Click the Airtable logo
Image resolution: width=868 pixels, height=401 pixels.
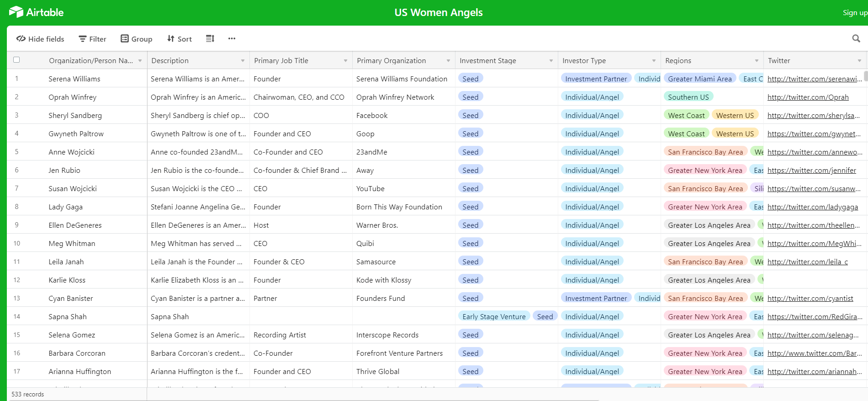coord(36,12)
